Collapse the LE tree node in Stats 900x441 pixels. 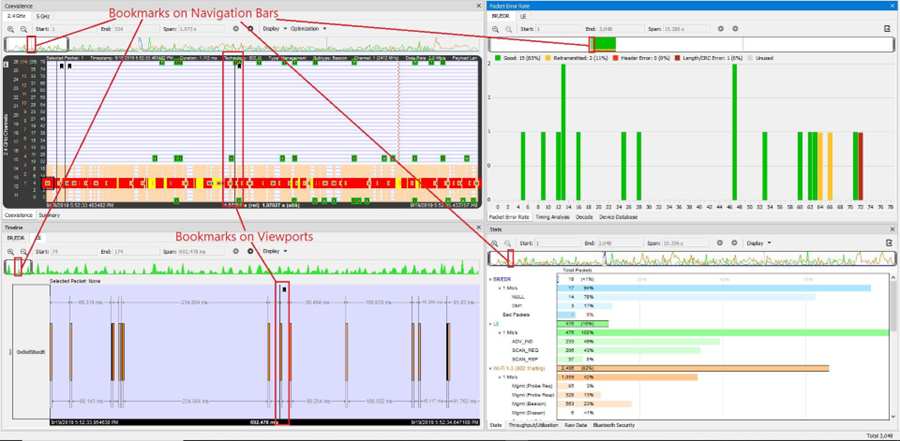click(x=490, y=324)
